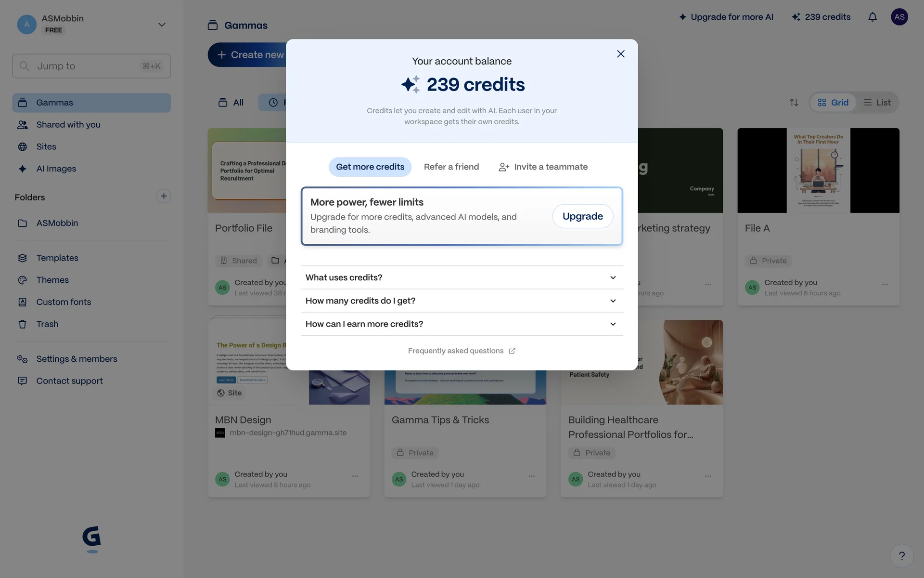Click the sort order arrows icon
The height and width of the screenshot is (578, 924).
point(794,103)
